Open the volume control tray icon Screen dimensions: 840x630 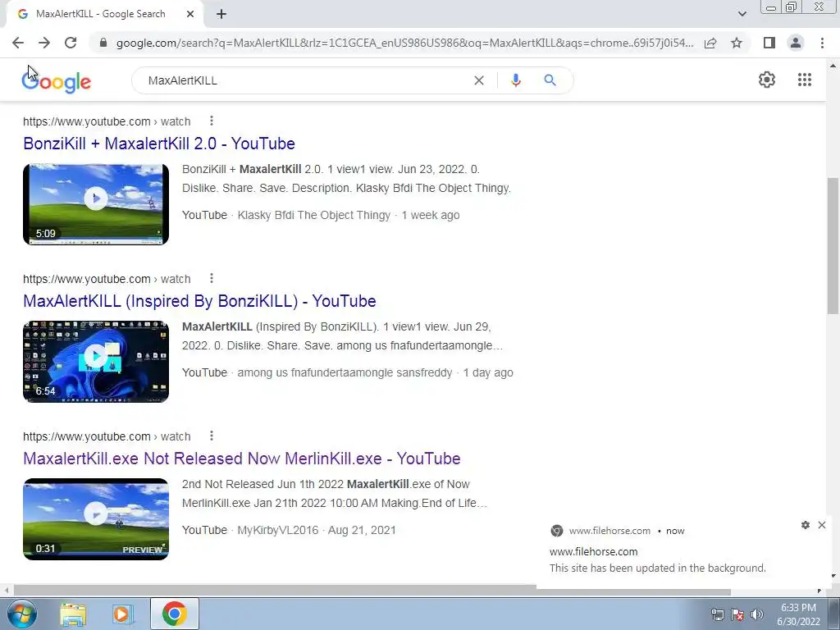pos(756,614)
